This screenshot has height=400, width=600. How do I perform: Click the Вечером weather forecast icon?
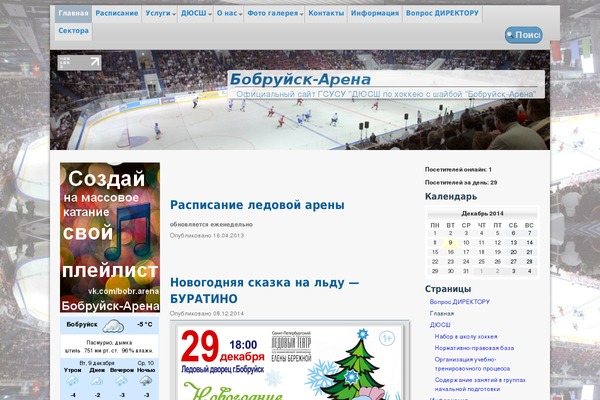[x=121, y=381]
